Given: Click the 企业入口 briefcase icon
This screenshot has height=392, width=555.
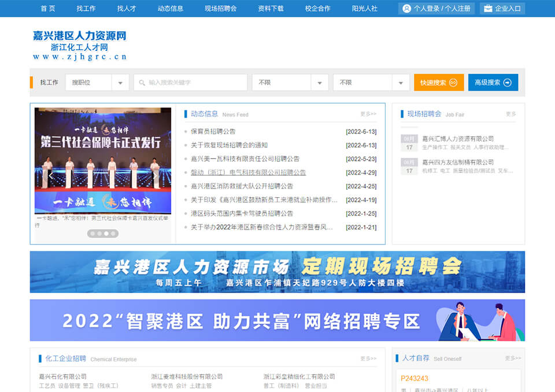Looking at the screenshot, I should pos(489,9).
